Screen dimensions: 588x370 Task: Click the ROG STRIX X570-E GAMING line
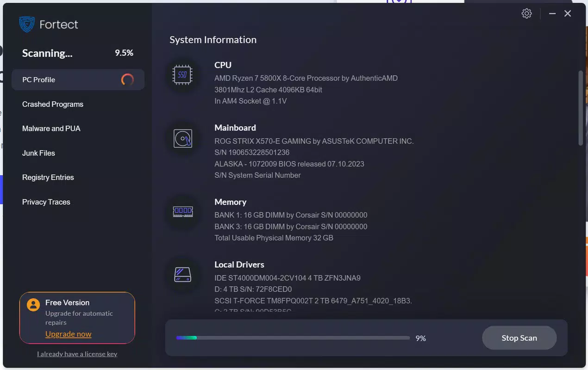point(314,141)
